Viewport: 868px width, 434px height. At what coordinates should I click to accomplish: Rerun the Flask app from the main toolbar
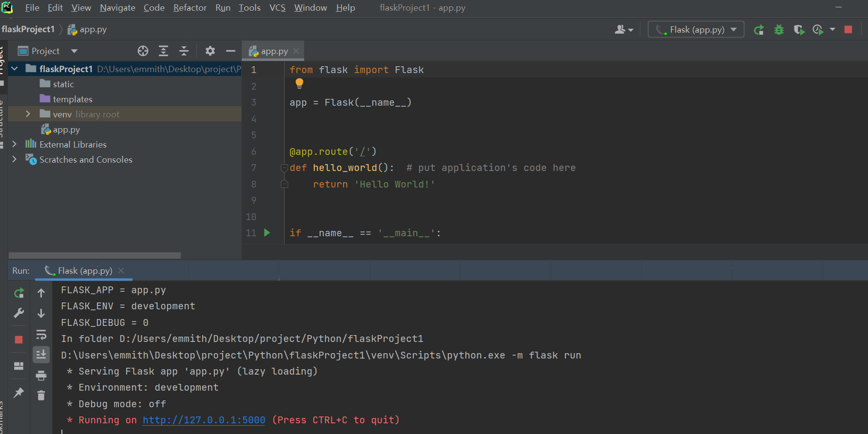(759, 30)
